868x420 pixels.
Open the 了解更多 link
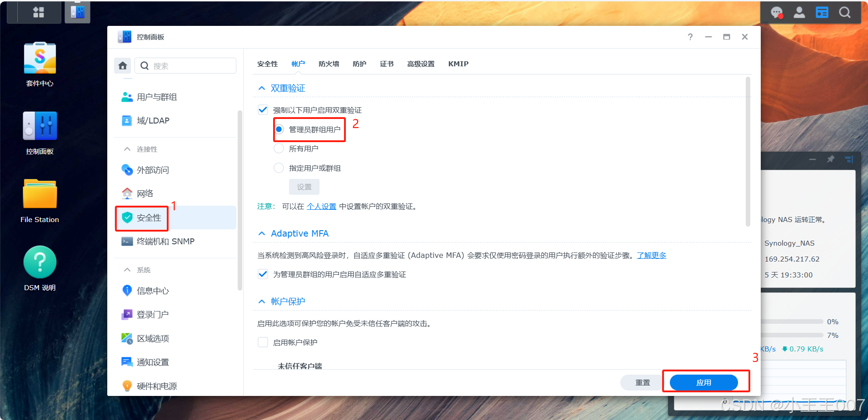pyautogui.click(x=652, y=255)
